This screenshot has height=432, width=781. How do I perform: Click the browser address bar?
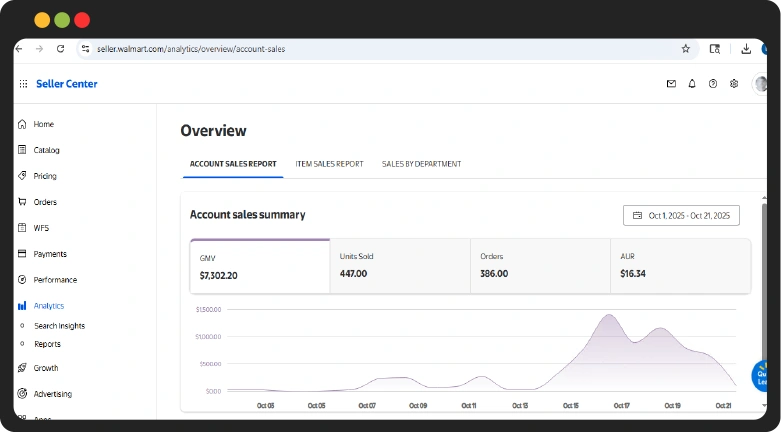click(x=380, y=48)
